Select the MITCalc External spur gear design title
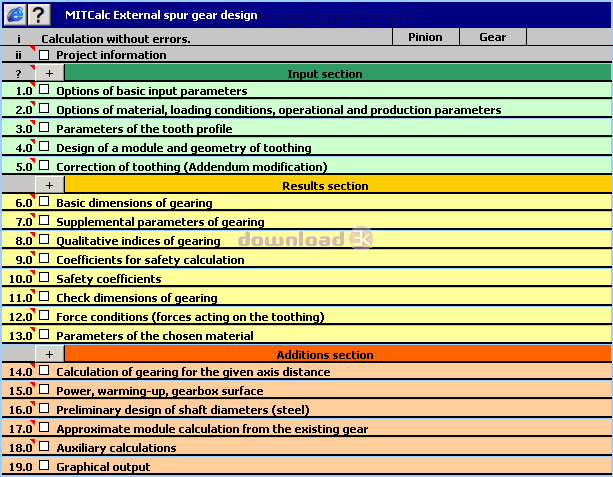This screenshot has width=613, height=477. [x=161, y=15]
